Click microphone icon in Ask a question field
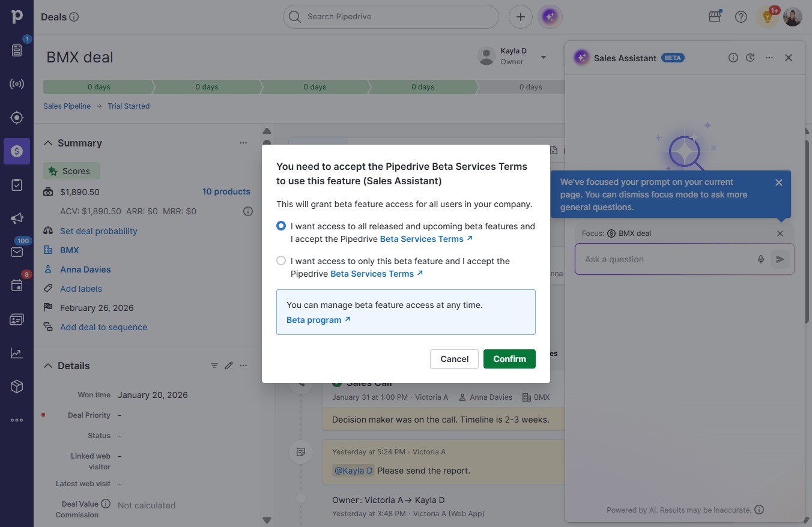 click(x=761, y=259)
